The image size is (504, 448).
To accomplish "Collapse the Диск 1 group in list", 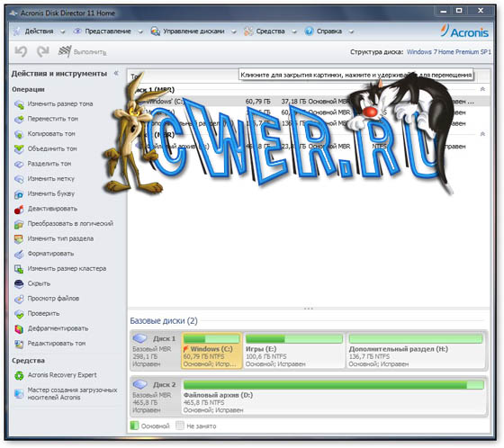I will [482, 89].
